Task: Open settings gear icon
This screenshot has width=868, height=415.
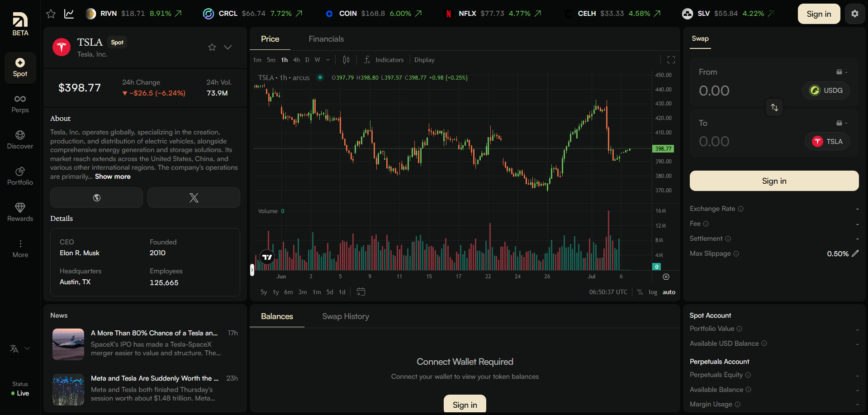Action: (x=855, y=14)
